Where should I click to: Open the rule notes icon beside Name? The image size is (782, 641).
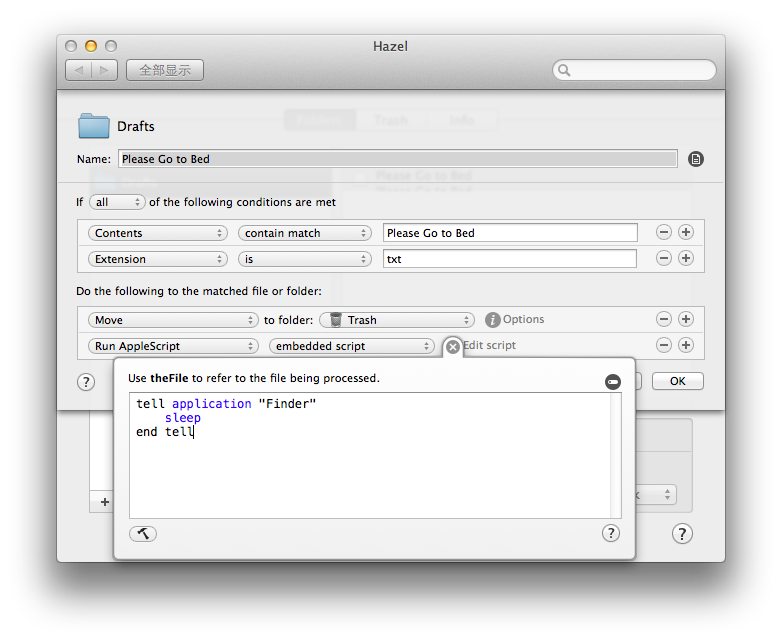(x=696, y=159)
